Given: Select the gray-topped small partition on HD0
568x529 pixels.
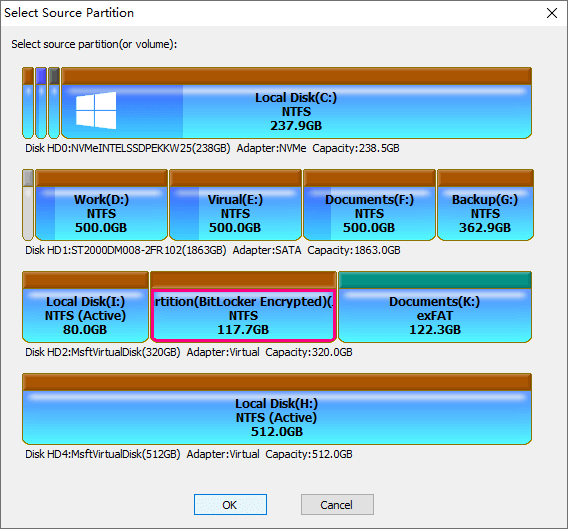Looking at the screenshot, I should pos(54,103).
